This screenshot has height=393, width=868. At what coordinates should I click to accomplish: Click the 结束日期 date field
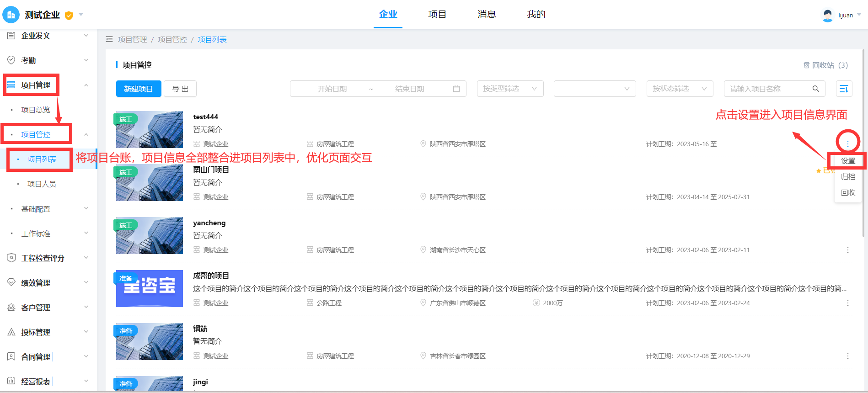(410, 89)
